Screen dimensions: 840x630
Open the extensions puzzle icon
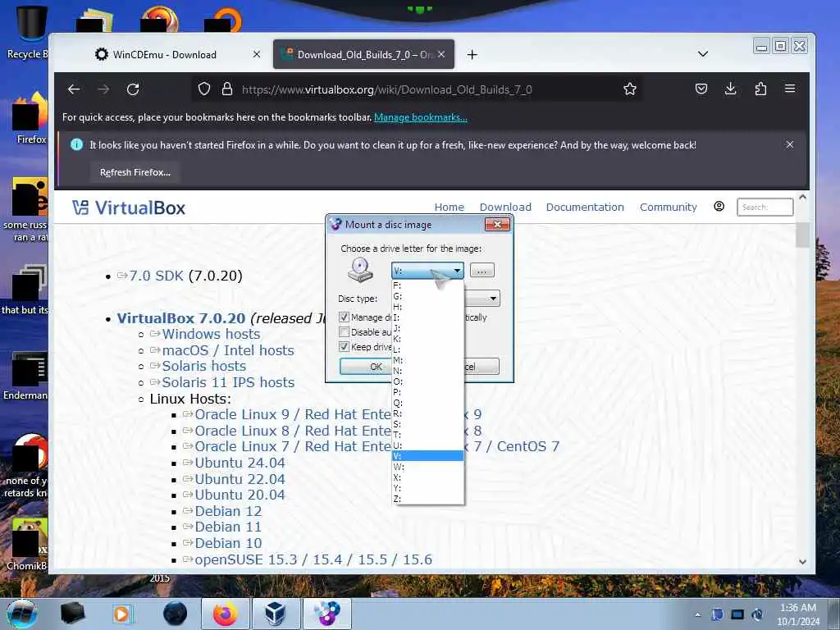coord(760,89)
